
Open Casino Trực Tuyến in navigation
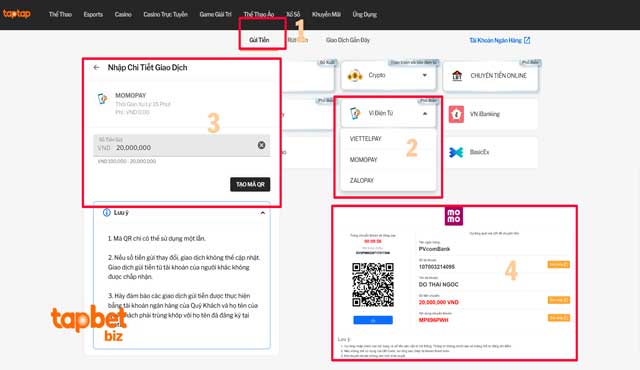(x=165, y=14)
